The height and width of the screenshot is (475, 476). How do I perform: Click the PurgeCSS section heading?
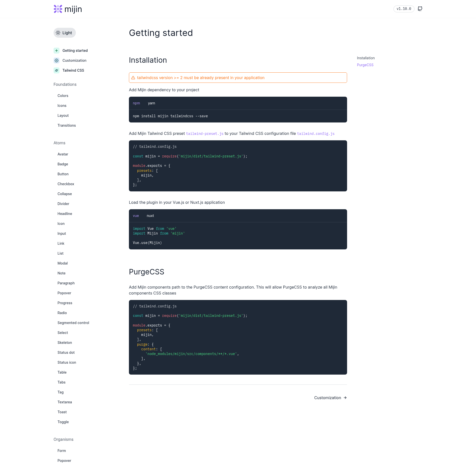147,272
